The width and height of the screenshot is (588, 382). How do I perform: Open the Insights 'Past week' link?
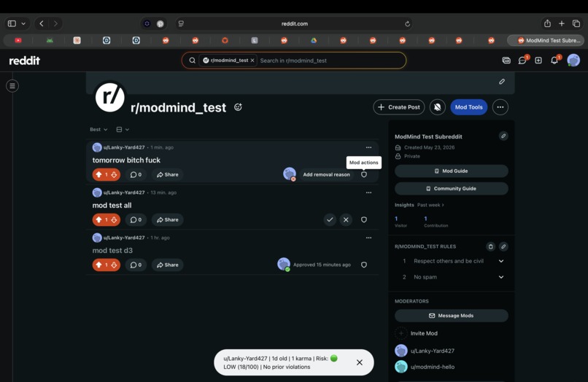[430, 205]
